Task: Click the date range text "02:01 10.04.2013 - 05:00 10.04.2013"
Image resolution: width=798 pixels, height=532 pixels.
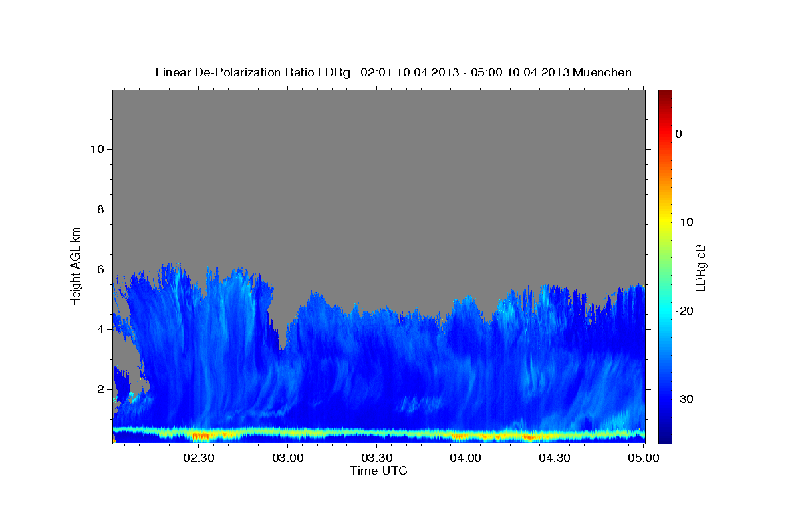Action: coord(465,72)
